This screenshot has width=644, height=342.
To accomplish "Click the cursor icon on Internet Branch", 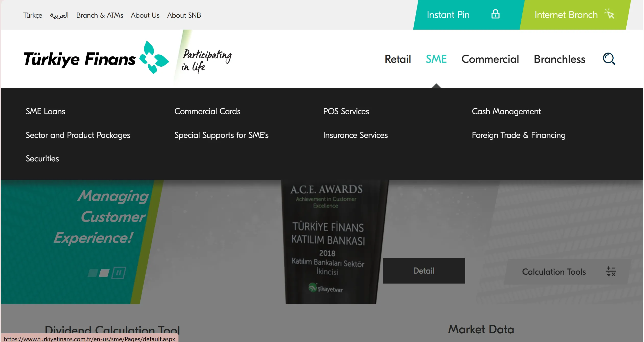I will [609, 14].
